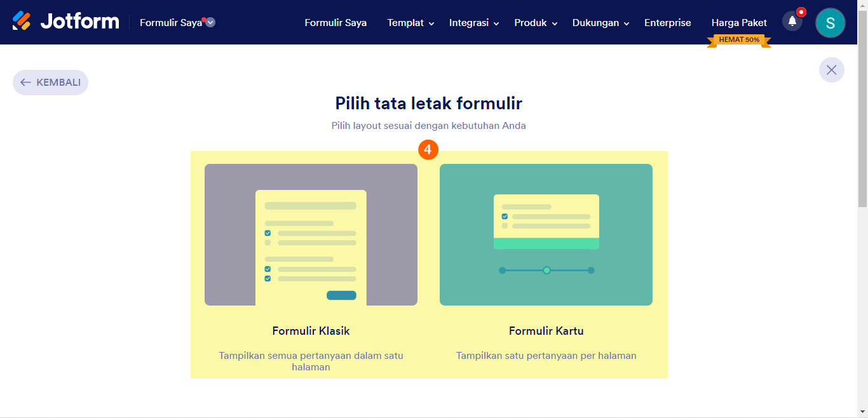868x418 pixels.
Task: Click the back arrow inside KEMBALI
Action: point(25,82)
